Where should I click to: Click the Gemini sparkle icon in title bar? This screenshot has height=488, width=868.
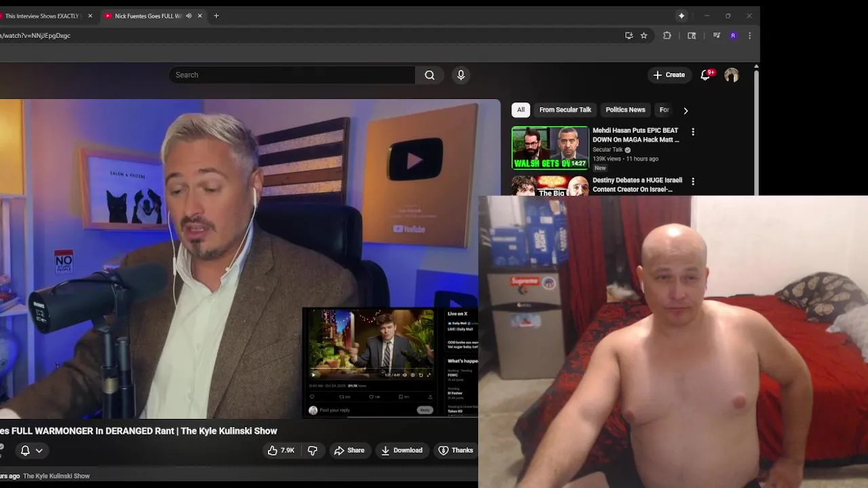coord(682,16)
